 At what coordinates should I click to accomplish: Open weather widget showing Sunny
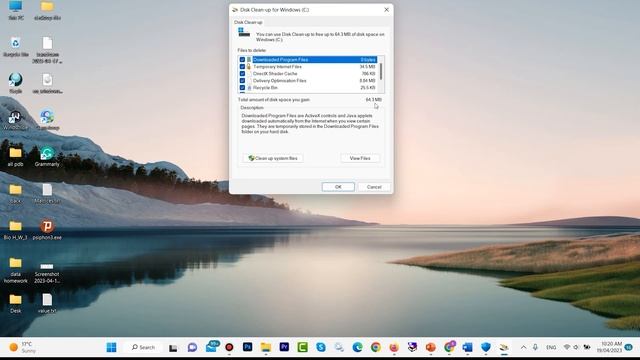pyautogui.click(x=21, y=347)
